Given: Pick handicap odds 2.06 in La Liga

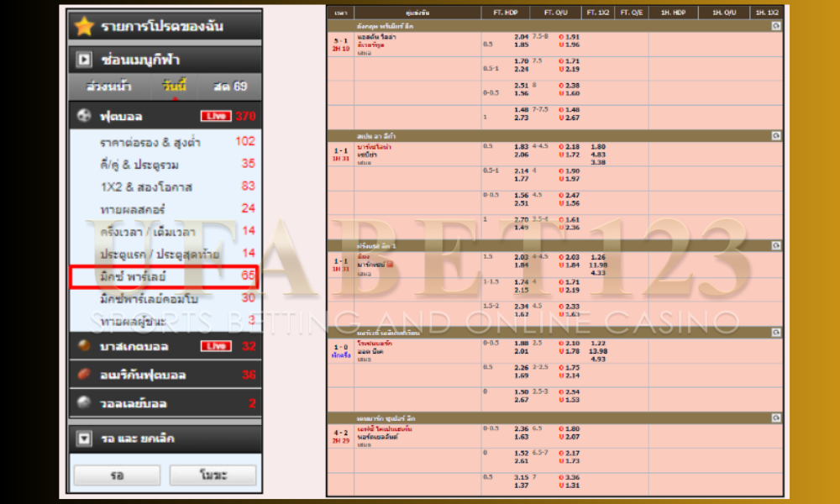Looking at the screenshot, I should point(522,155).
